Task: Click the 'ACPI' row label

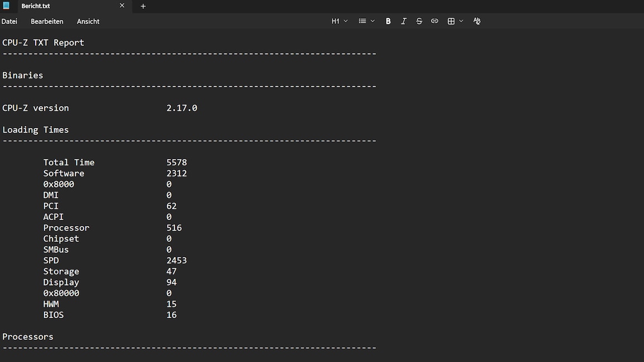Action: (53, 217)
